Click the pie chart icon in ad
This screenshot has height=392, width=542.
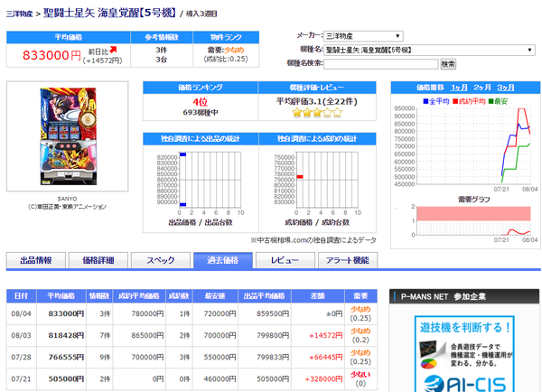(428, 364)
